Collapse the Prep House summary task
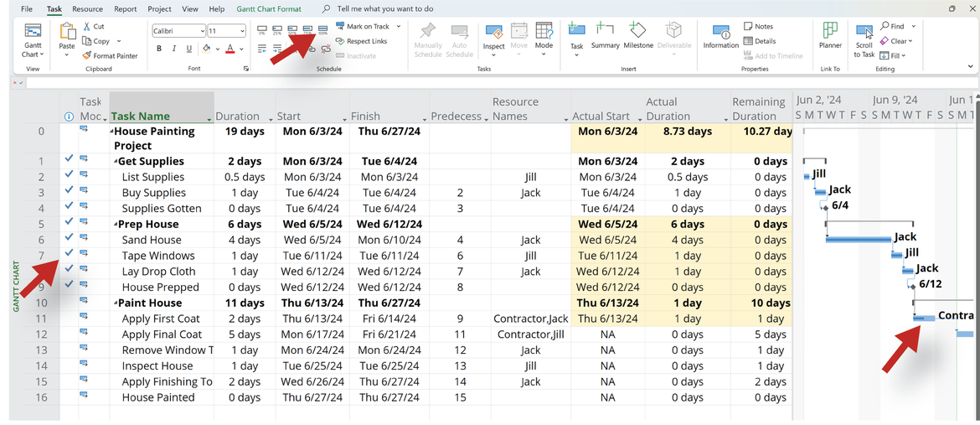Image resolution: width=980 pixels, height=425 pixels. [x=116, y=225]
